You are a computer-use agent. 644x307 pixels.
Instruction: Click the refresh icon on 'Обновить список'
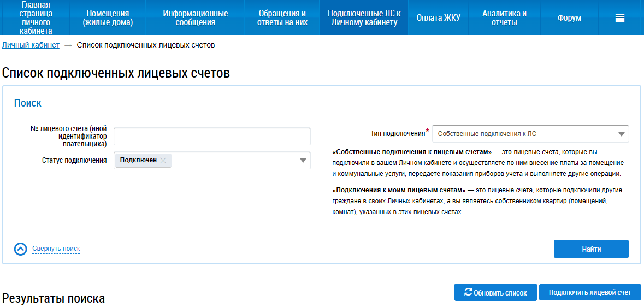tap(468, 292)
